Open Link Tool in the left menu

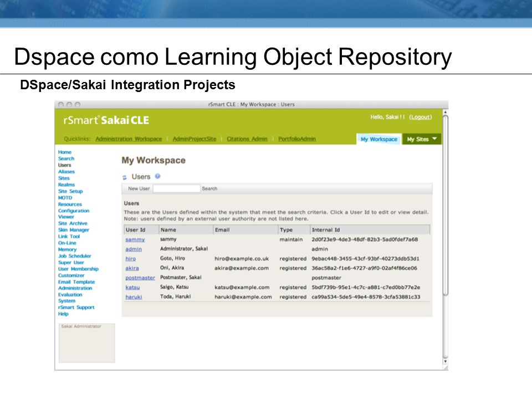pos(69,236)
